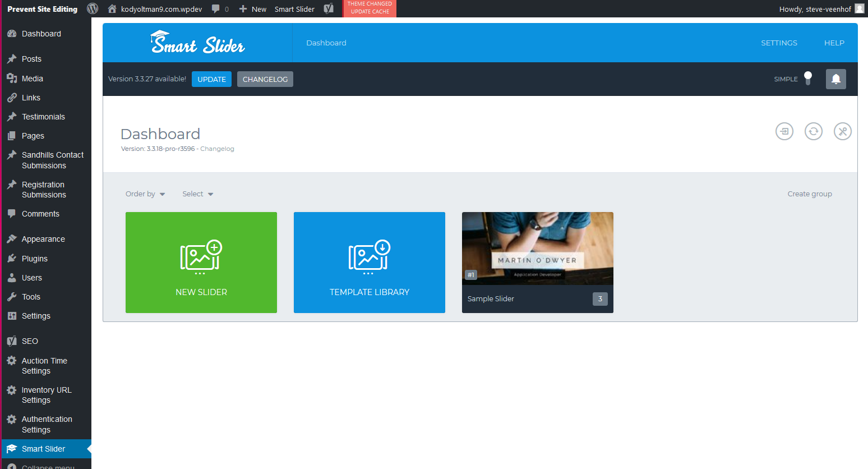This screenshot has width=868, height=469.
Task: Click the Posts pin icon in sidebar
Action: tap(12, 59)
